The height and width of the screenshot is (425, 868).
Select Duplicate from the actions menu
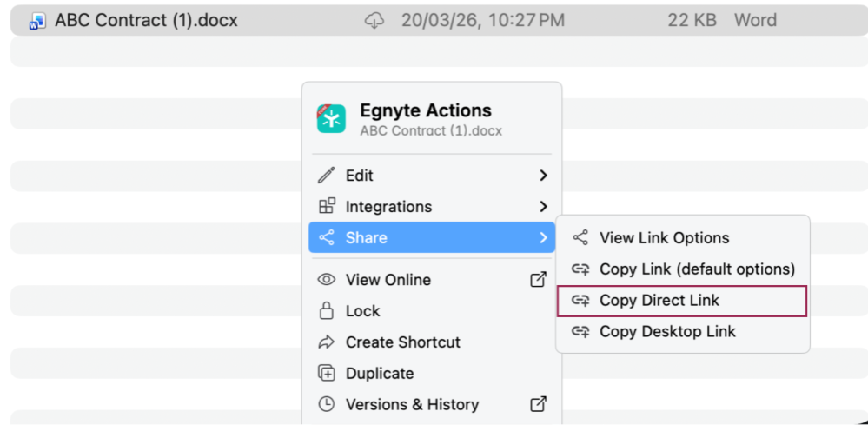click(432, 374)
